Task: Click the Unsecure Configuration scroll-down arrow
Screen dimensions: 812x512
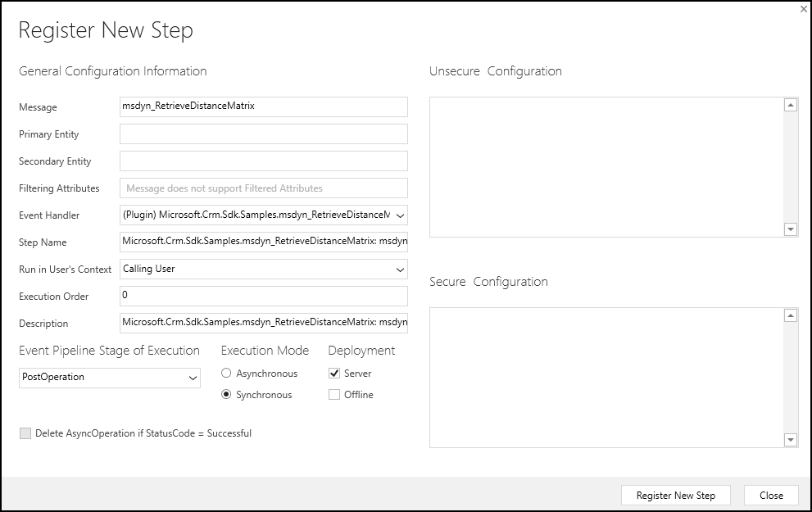Action: click(790, 229)
